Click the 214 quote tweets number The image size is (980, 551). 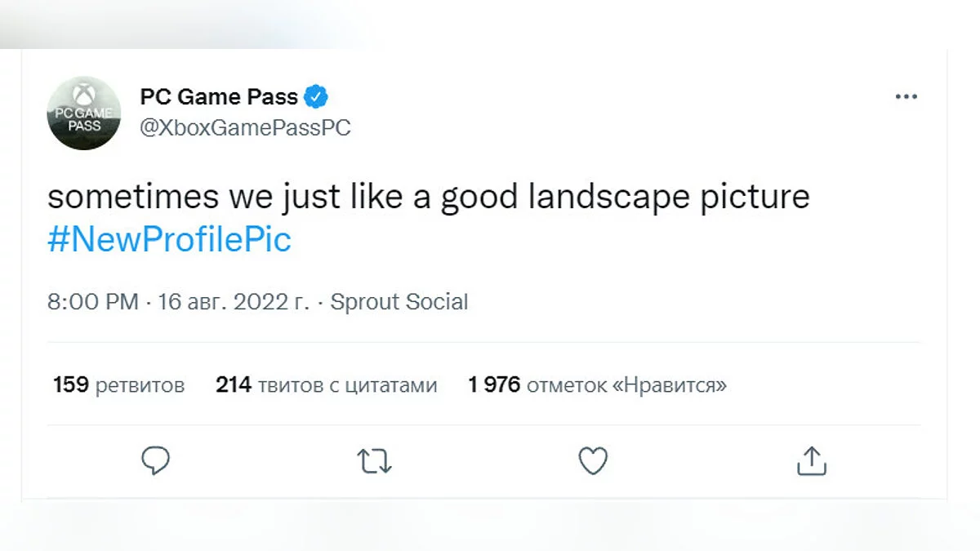(233, 384)
